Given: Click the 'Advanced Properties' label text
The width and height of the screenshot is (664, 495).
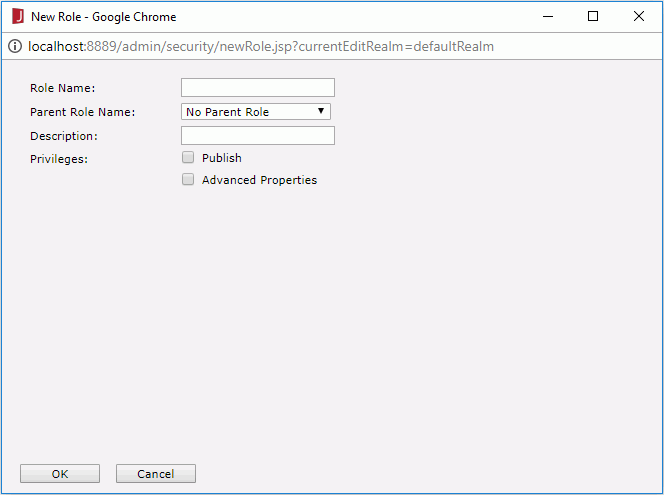Looking at the screenshot, I should 259,180.
